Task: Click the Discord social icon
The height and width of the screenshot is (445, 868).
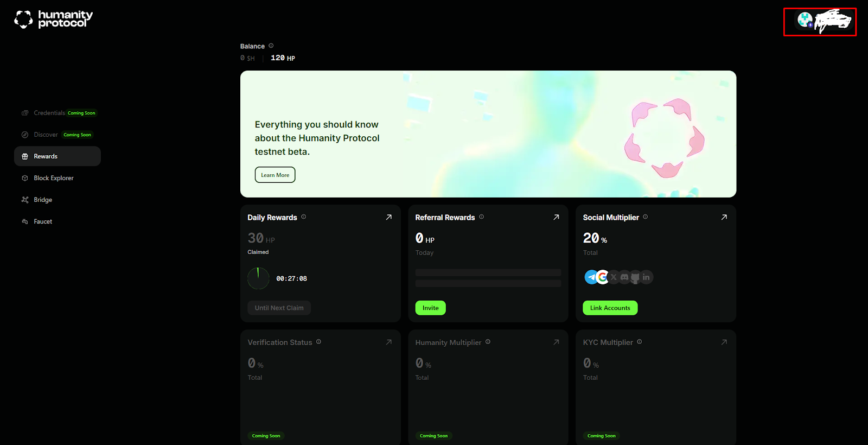Action: click(x=624, y=277)
